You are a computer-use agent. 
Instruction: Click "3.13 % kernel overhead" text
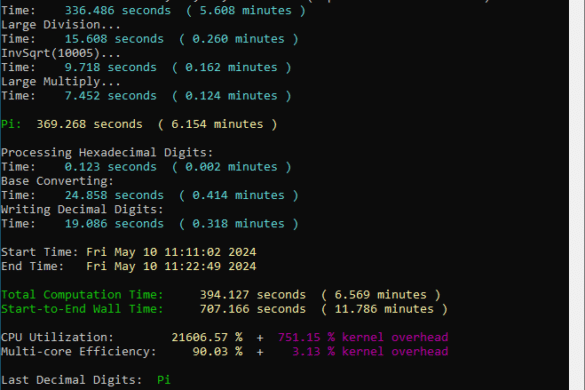370,352
